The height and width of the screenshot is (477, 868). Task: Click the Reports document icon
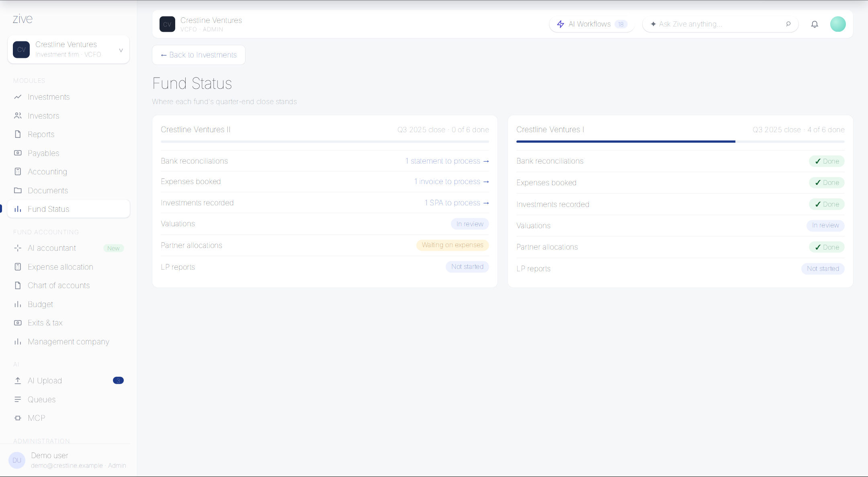pyautogui.click(x=18, y=134)
